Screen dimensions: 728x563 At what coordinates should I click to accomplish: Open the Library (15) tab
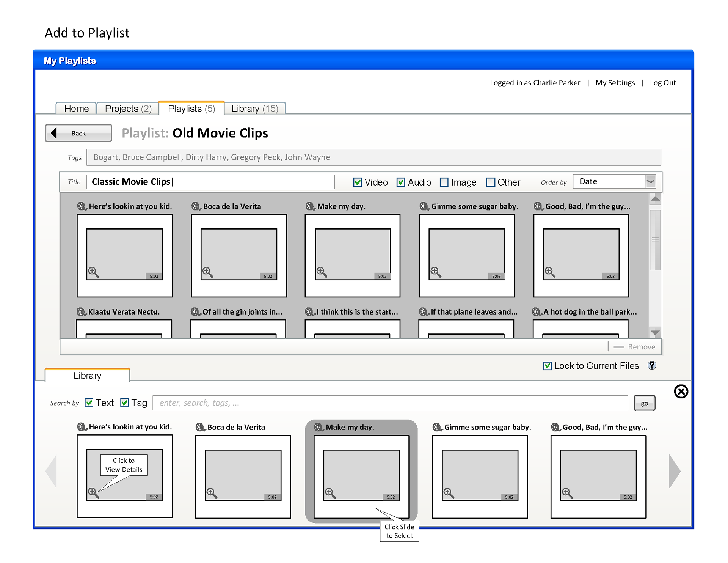(x=254, y=109)
